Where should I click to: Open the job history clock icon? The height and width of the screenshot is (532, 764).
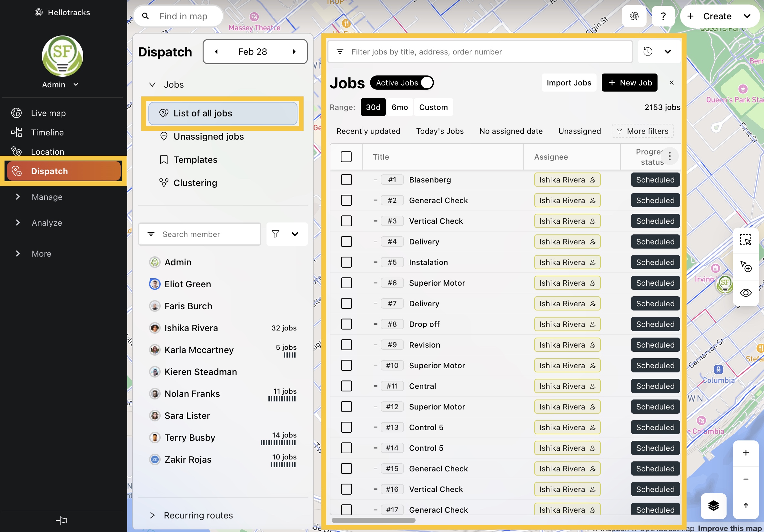(x=648, y=52)
